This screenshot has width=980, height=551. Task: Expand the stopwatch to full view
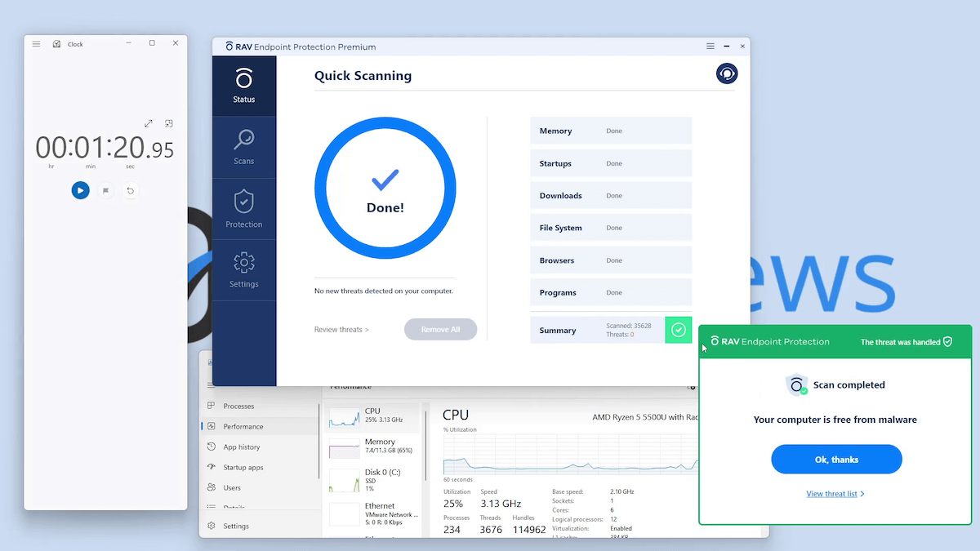point(149,123)
